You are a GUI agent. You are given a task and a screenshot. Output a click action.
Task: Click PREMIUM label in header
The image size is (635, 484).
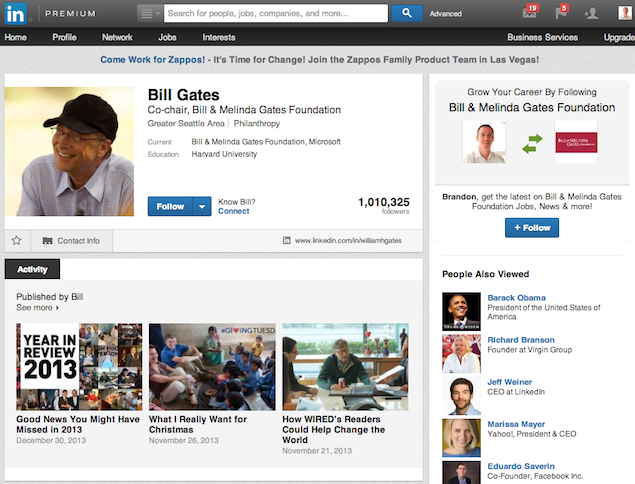pos(70,13)
